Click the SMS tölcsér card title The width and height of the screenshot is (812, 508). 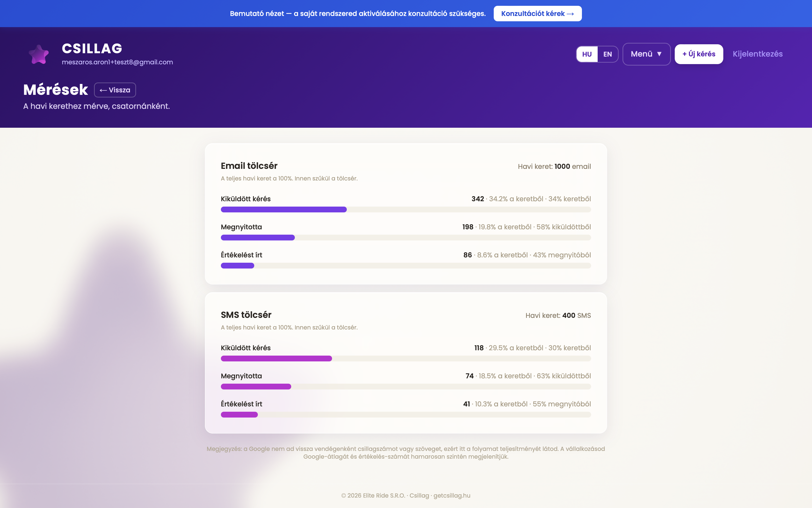[246, 315]
